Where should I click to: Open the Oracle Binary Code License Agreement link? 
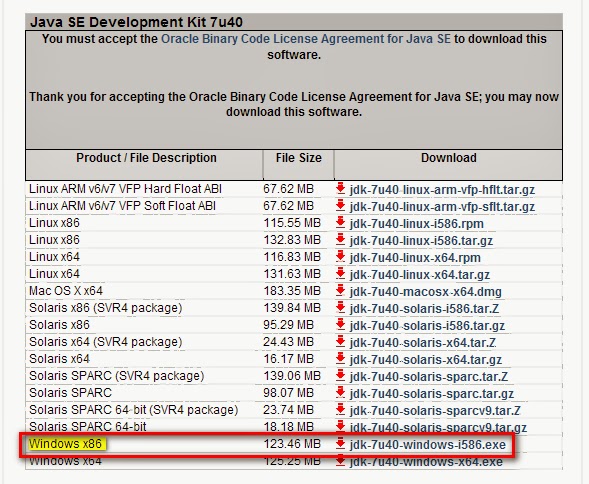[306, 39]
